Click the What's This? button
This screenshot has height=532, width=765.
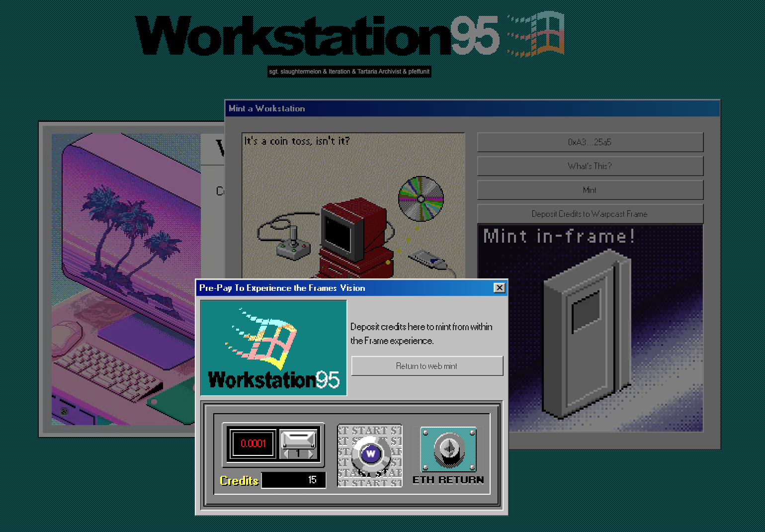click(x=590, y=166)
